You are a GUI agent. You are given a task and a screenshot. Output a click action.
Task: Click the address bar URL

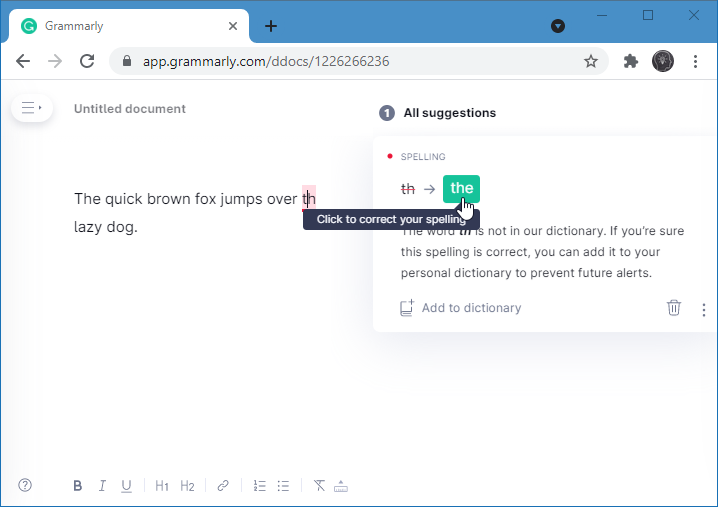pos(266,61)
